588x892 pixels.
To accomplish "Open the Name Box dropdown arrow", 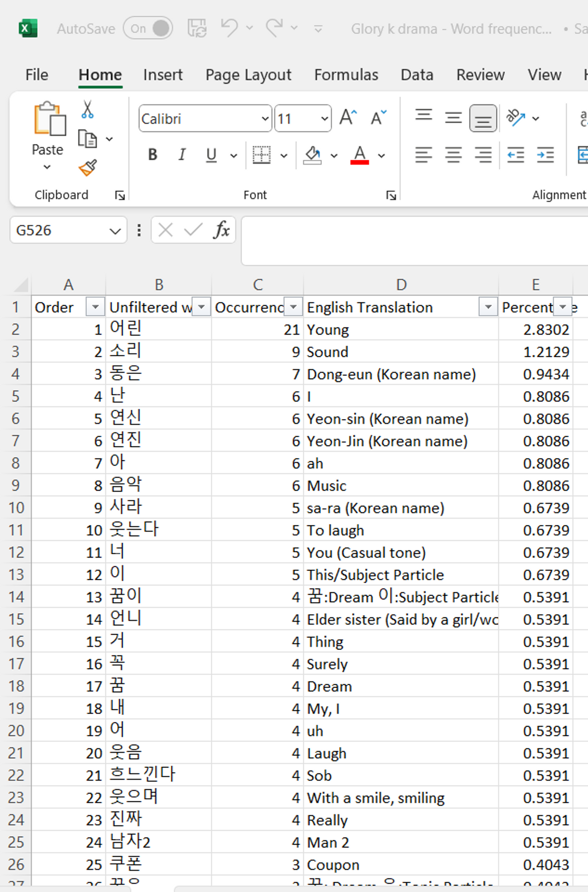I will pyautogui.click(x=115, y=230).
